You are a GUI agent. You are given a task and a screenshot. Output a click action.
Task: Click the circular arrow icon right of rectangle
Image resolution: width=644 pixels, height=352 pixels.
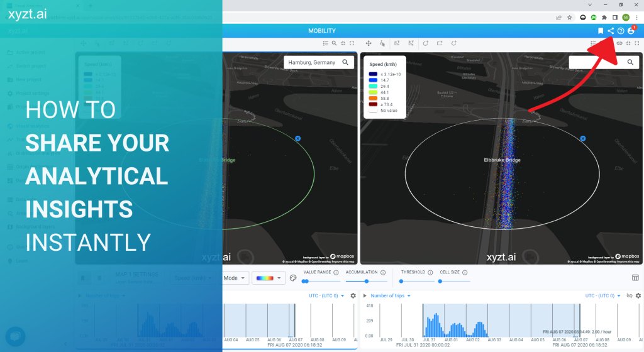coord(454,43)
